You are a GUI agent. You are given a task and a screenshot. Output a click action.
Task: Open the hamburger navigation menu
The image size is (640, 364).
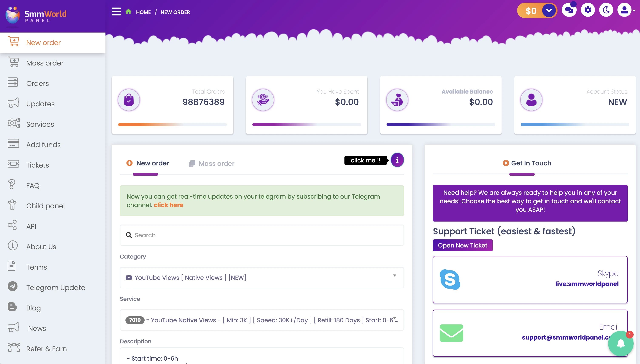(116, 11)
